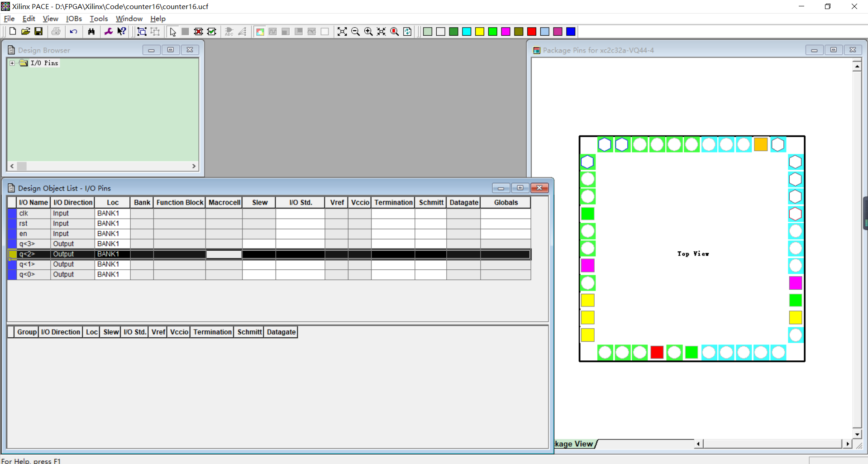Screen dimensions: 868x464
Task: Pick the magenta color swatch in toolbar
Action: tap(506, 31)
